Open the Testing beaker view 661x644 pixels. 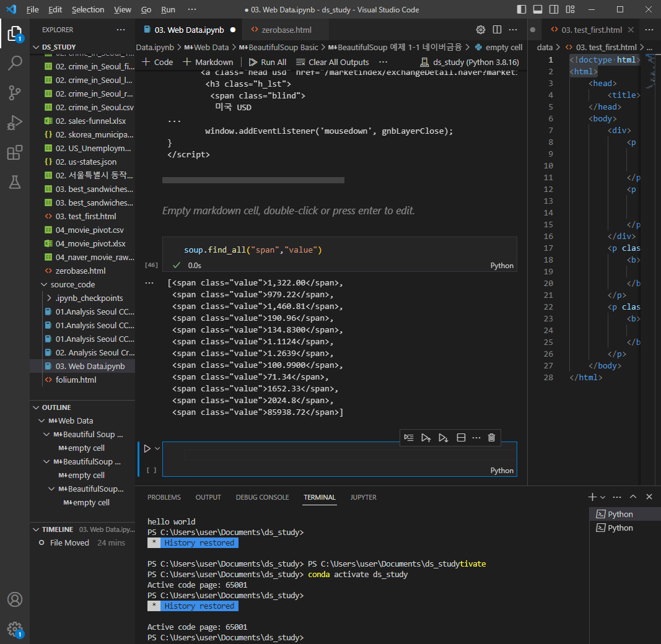pos(15,182)
